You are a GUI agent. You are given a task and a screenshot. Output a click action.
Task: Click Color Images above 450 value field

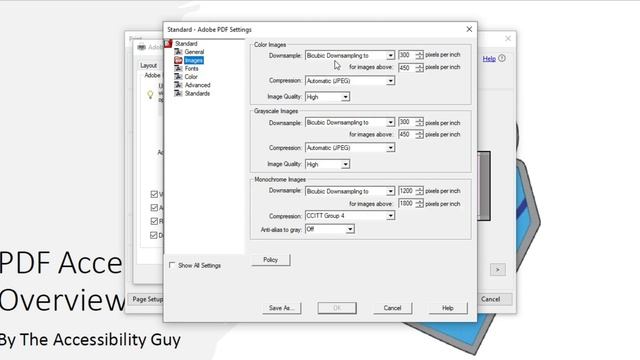click(407, 67)
